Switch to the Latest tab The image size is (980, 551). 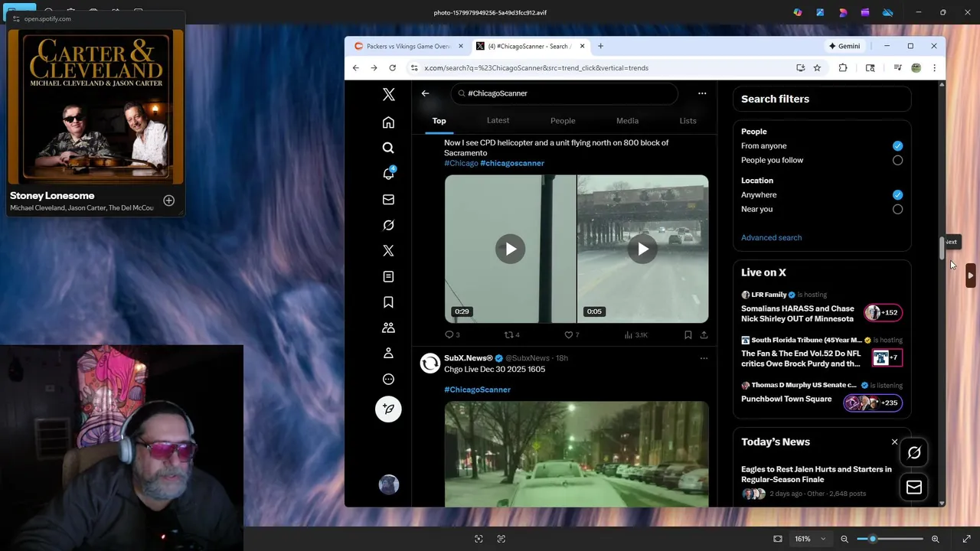coord(498,120)
